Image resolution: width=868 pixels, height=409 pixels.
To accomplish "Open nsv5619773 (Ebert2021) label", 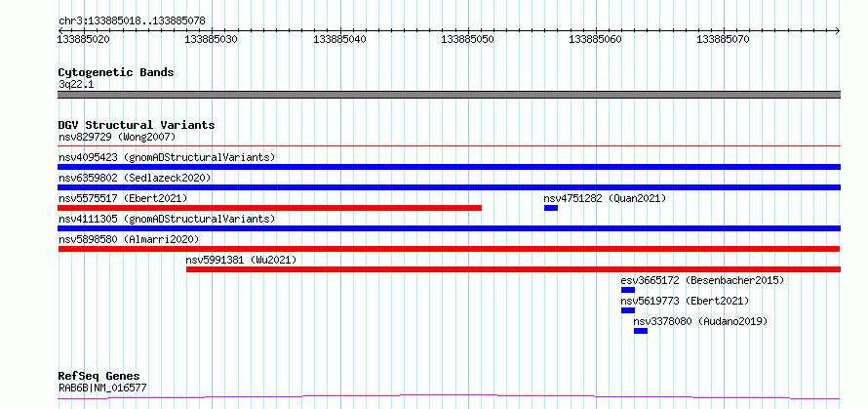I will pos(685,301).
